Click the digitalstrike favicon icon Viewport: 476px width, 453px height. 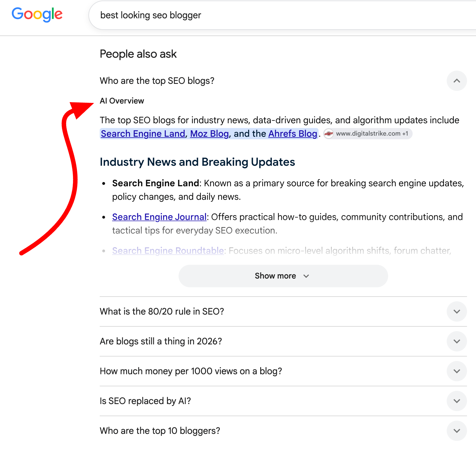[x=329, y=134]
